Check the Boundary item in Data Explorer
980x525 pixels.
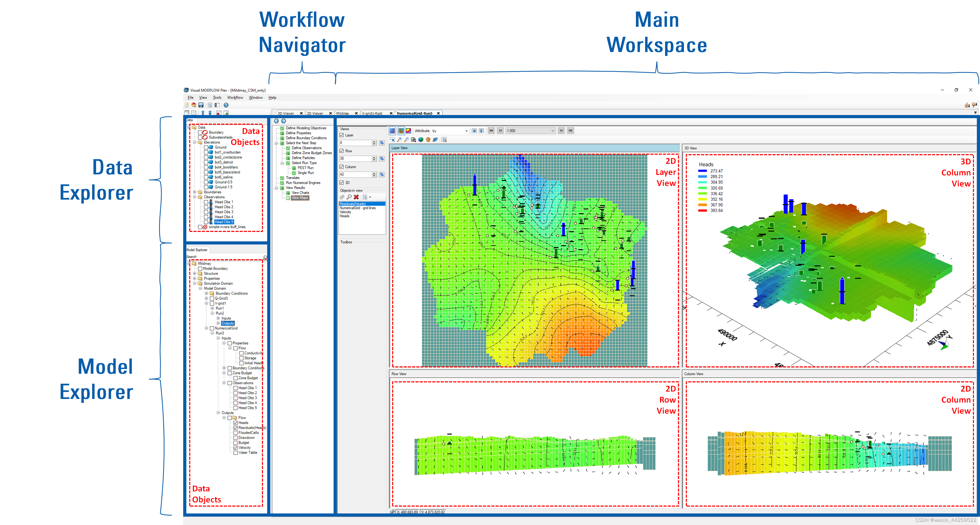pos(200,132)
